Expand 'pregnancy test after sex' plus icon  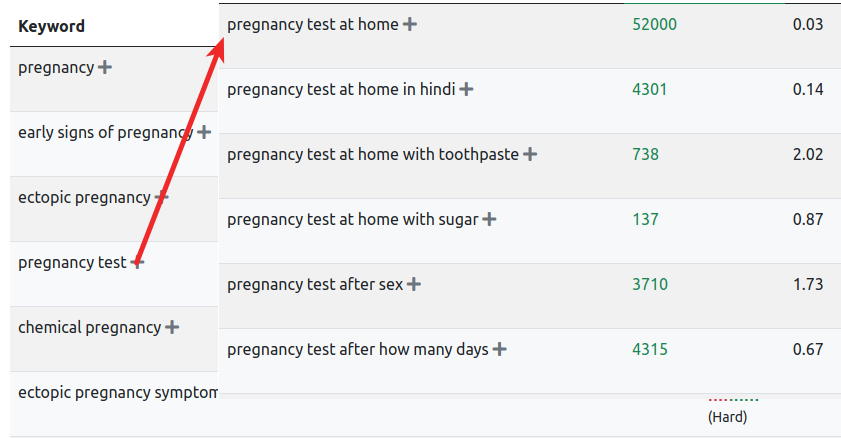point(414,284)
